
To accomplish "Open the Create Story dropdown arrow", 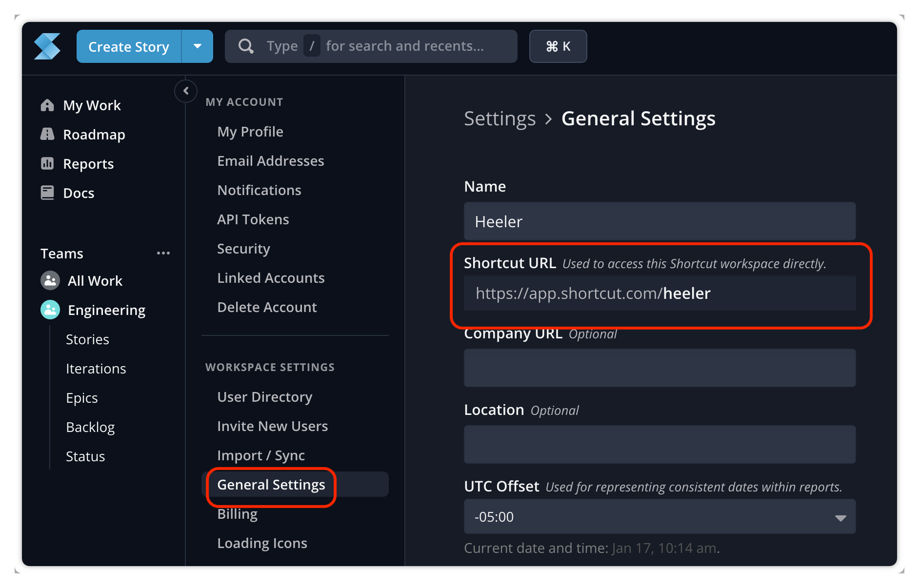I will [198, 46].
